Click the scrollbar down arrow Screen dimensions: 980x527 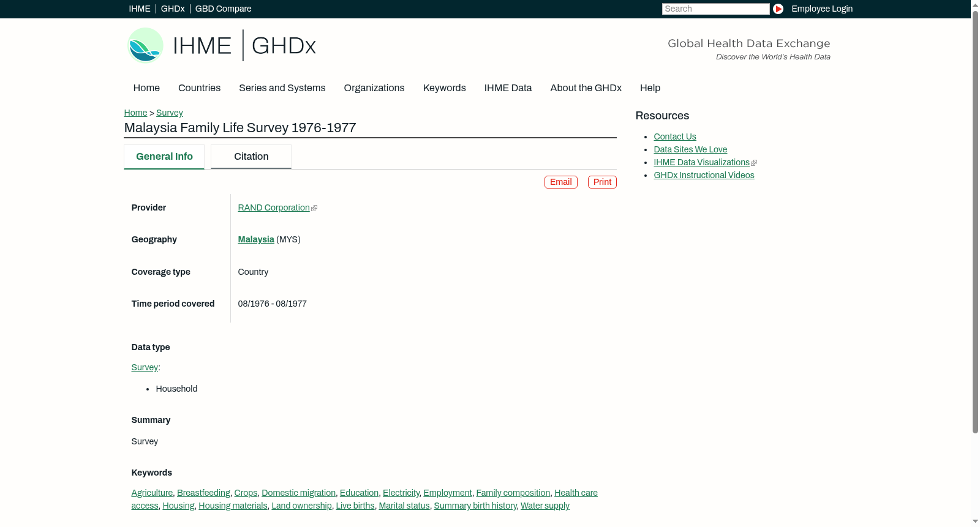point(975,521)
